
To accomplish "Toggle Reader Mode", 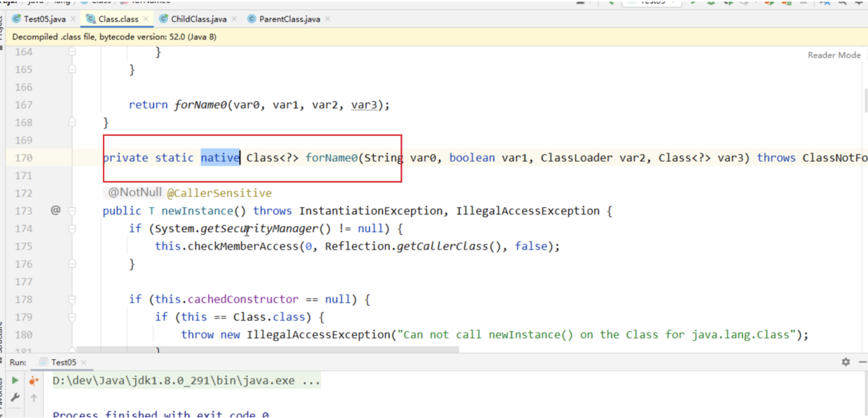I will 834,55.
